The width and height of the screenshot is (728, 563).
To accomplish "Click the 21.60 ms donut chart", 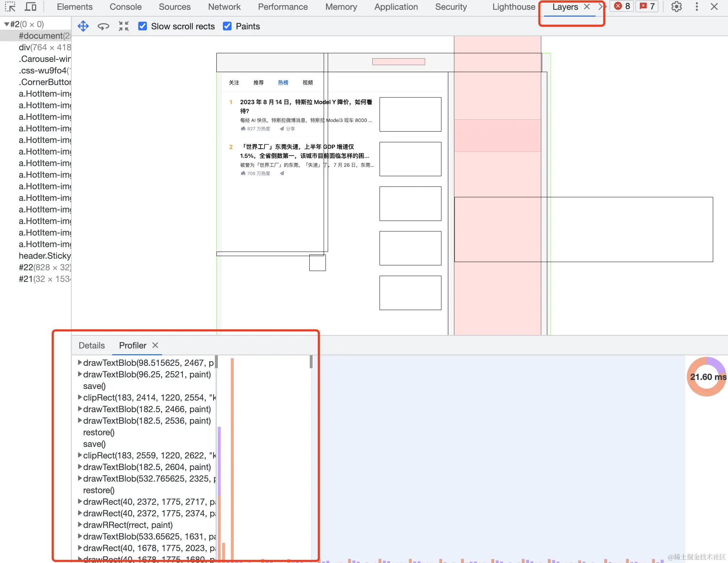I will point(707,377).
